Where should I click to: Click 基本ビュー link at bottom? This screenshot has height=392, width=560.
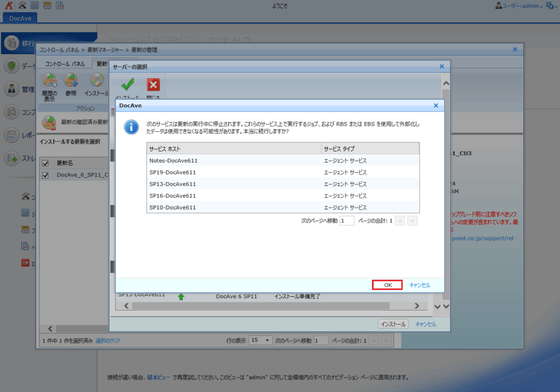[159, 377]
